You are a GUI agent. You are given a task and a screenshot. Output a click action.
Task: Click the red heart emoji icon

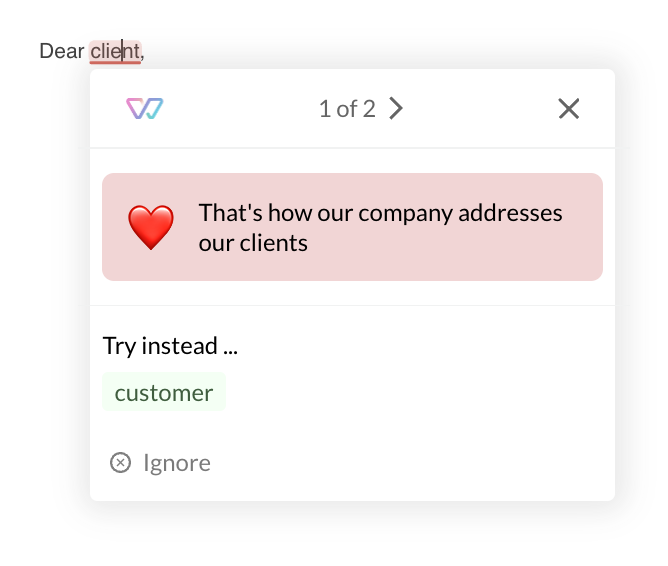tap(151, 227)
